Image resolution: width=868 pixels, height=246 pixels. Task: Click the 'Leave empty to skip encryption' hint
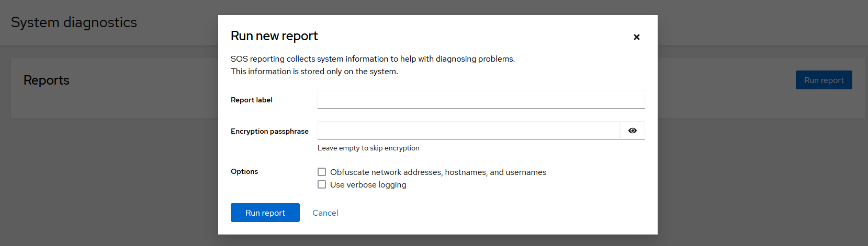[368, 148]
